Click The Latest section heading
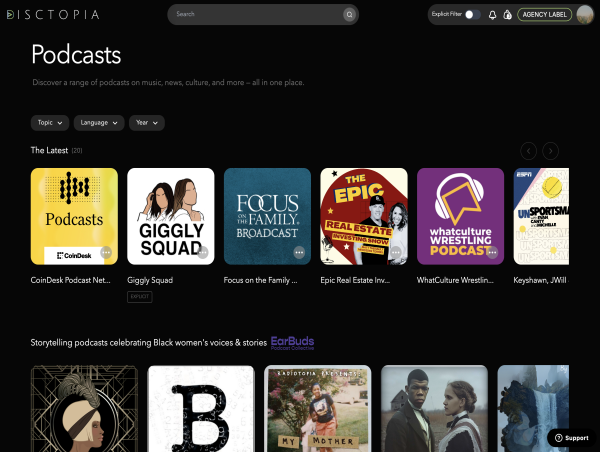600x452 pixels. (x=49, y=150)
